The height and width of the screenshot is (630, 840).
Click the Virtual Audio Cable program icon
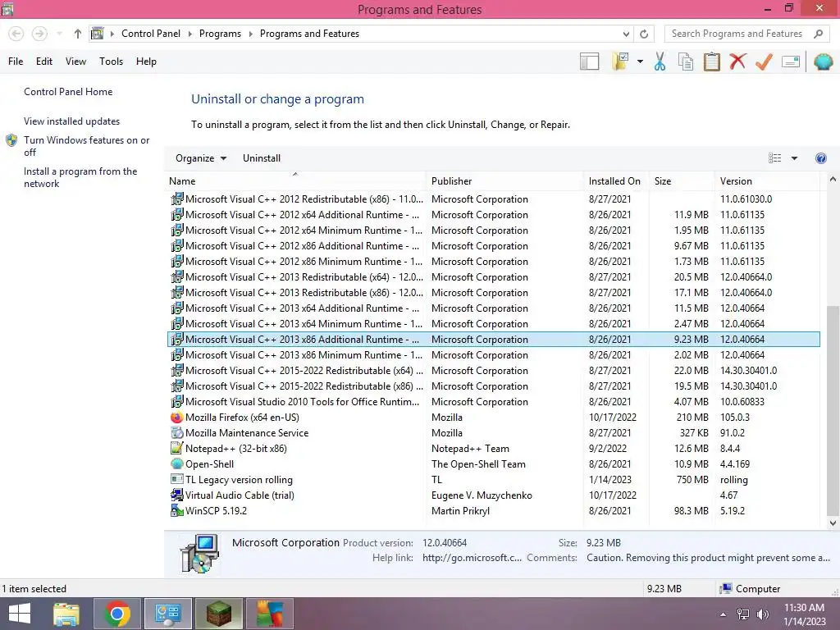[177, 495]
